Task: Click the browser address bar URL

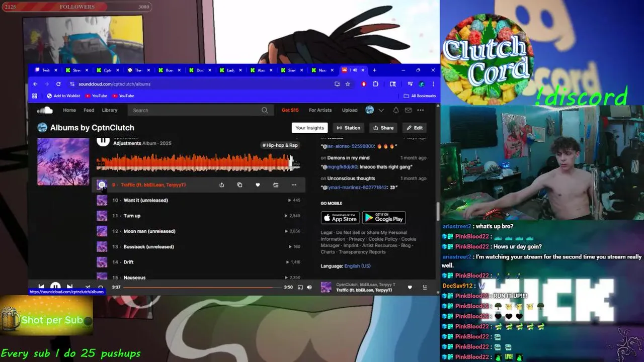Action: [x=115, y=84]
